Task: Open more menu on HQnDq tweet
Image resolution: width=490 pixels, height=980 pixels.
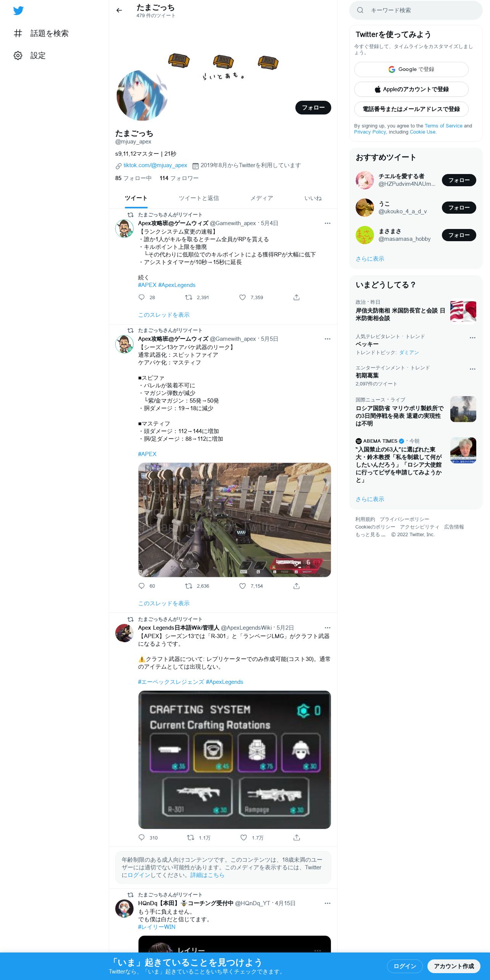Action: pyautogui.click(x=327, y=903)
